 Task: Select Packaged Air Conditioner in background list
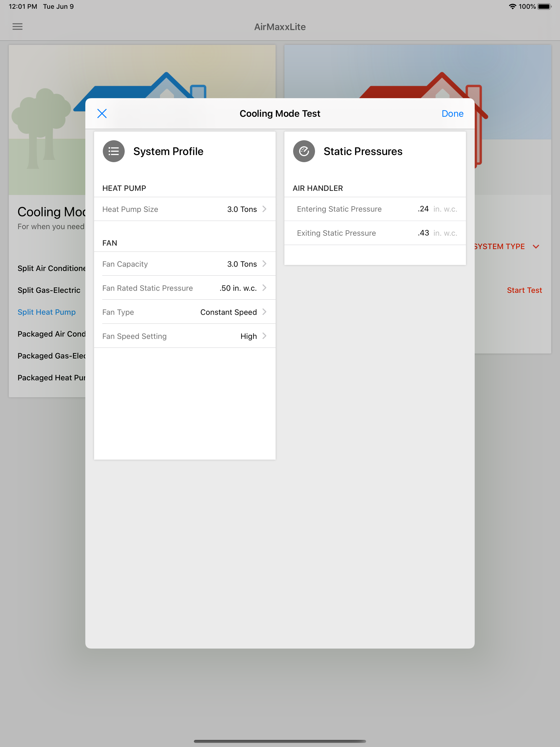(x=51, y=334)
